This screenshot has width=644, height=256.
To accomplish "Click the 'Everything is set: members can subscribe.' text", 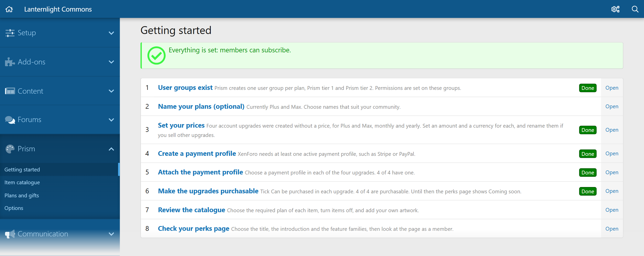I will coord(230,50).
